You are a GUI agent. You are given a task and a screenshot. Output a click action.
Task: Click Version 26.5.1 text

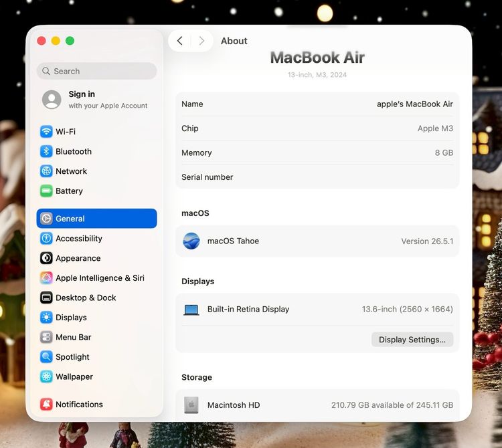point(427,241)
